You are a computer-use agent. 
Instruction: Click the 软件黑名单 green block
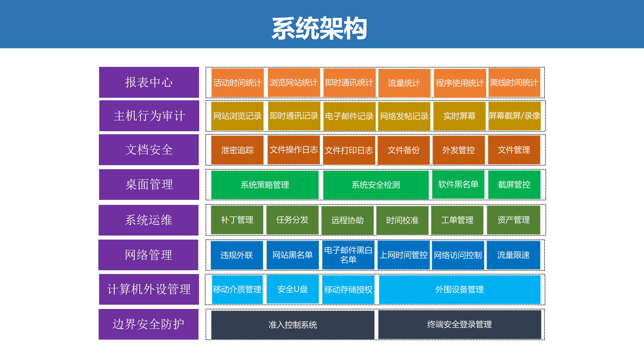coord(458,184)
